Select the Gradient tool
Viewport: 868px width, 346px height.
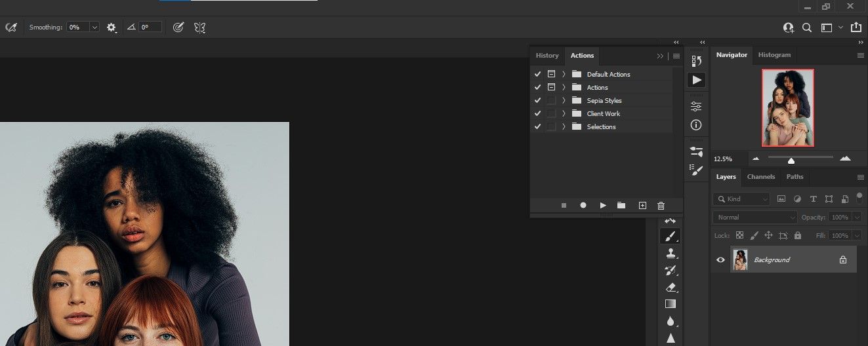(x=670, y=304)
